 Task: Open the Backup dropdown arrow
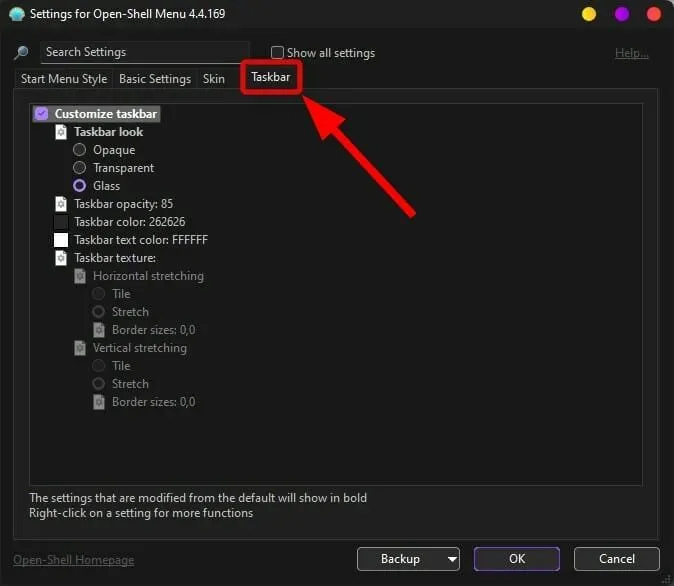click(452, 559)
